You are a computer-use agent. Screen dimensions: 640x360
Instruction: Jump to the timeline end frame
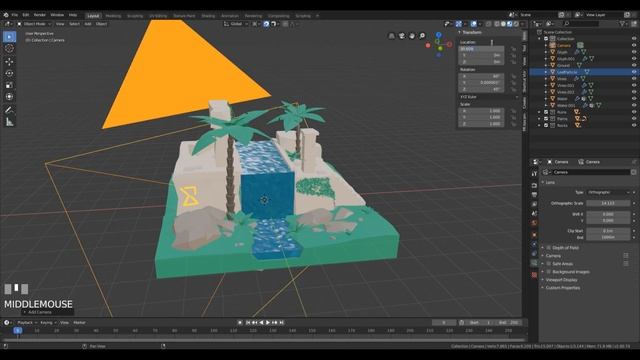coord(281,323)
